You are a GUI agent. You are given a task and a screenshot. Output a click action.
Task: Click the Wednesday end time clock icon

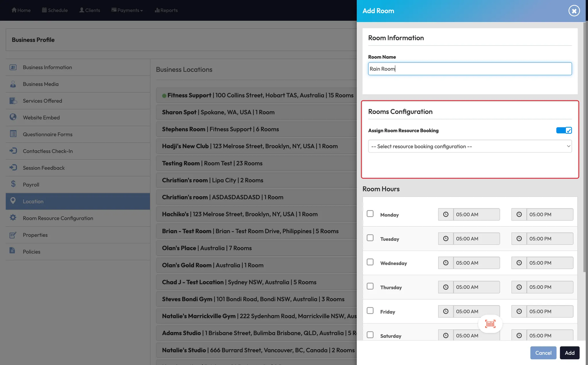(x=519, y=263)
